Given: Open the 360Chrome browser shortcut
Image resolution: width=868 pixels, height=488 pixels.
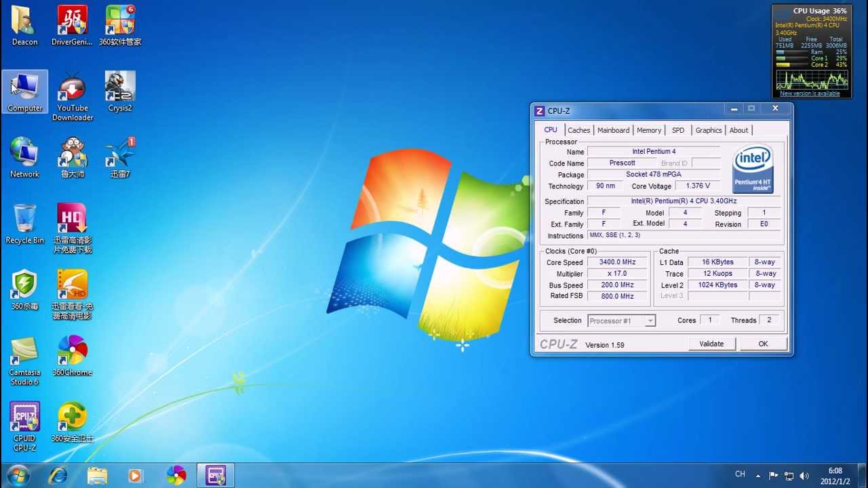Looking at the screenshot, I should (72, 356).
